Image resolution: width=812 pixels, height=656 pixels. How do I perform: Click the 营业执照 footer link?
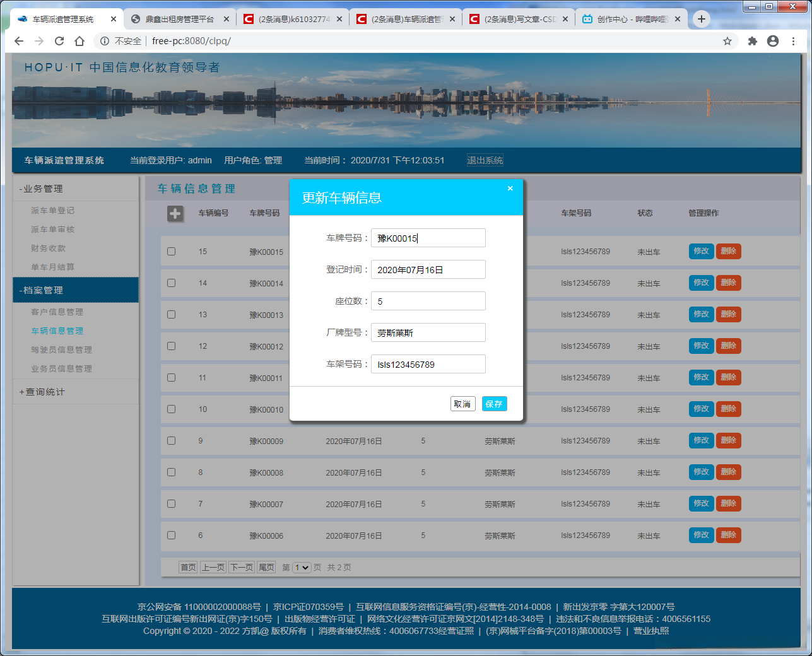pos(651,631)
